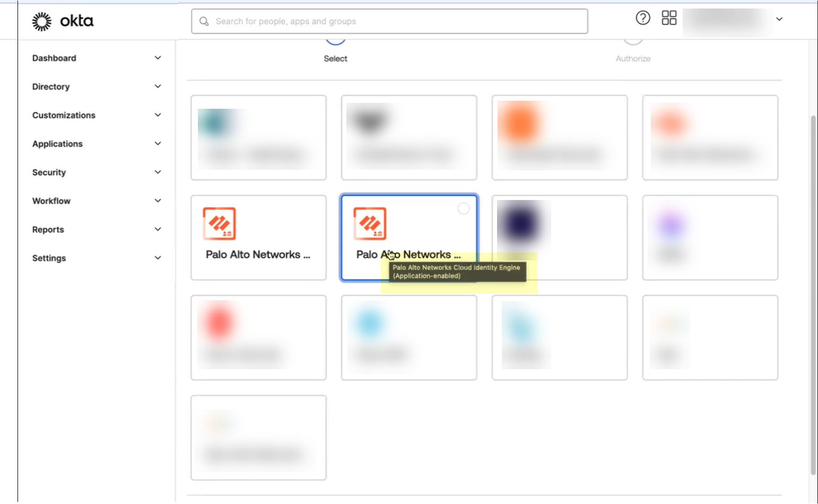Screen dimensions: 818x504
Task: Open the apps grid icon
Action: point(669,18)
